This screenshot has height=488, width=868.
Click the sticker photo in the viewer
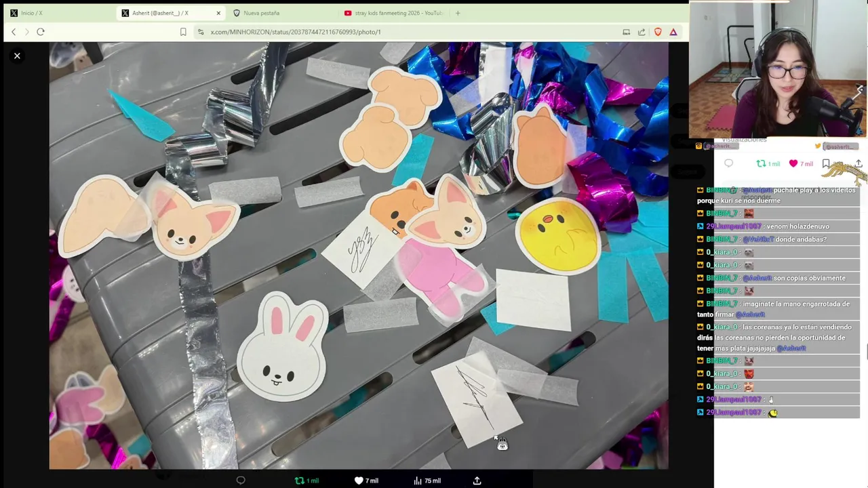click(358, 256)
